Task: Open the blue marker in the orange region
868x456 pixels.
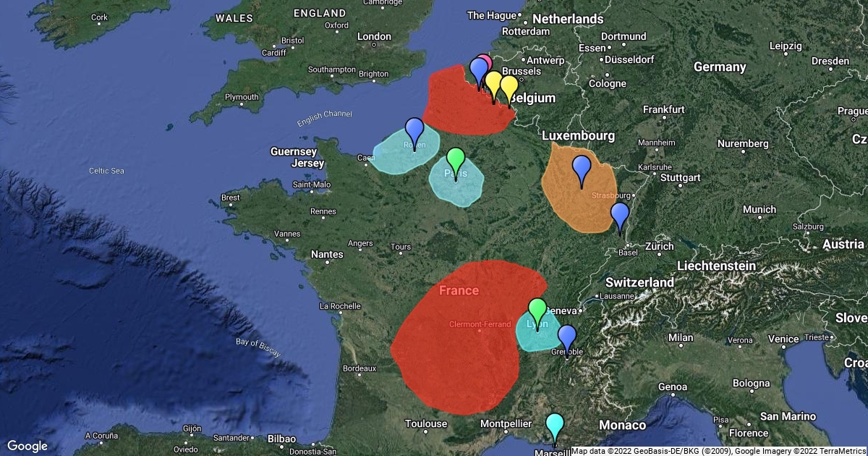Action: point(582,169)
